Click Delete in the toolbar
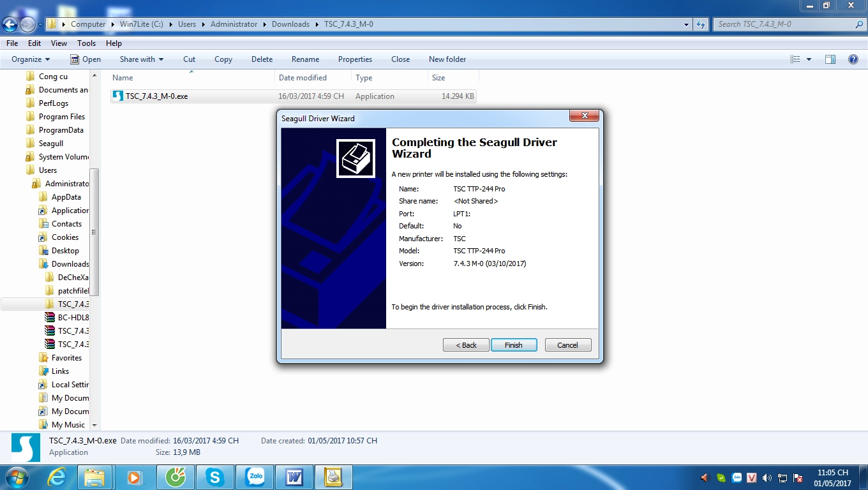 (x=262, y=59)
